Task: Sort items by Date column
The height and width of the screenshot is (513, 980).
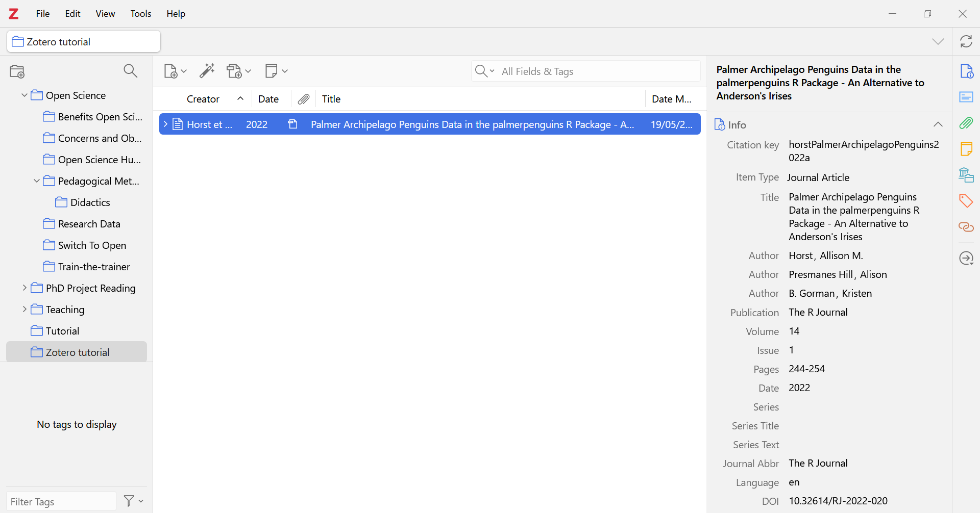Action: 268,99
